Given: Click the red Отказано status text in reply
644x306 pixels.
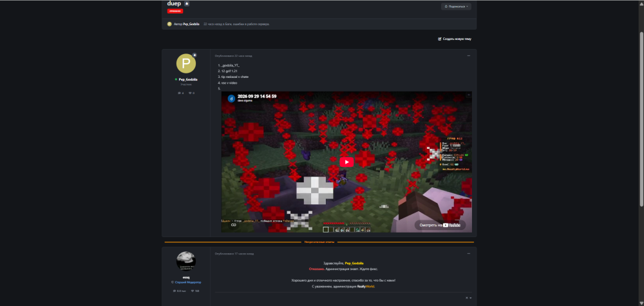Looking at the screenshot, I should (x=317, y=269).
